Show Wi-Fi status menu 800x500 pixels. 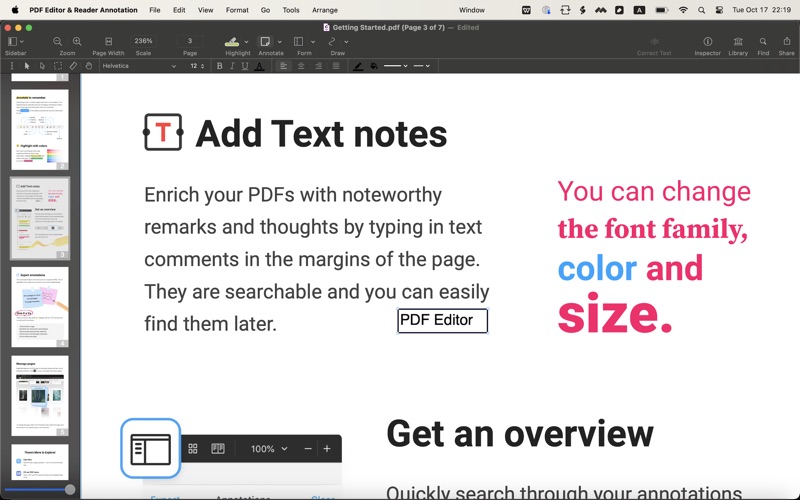click(x=683, y=10)
